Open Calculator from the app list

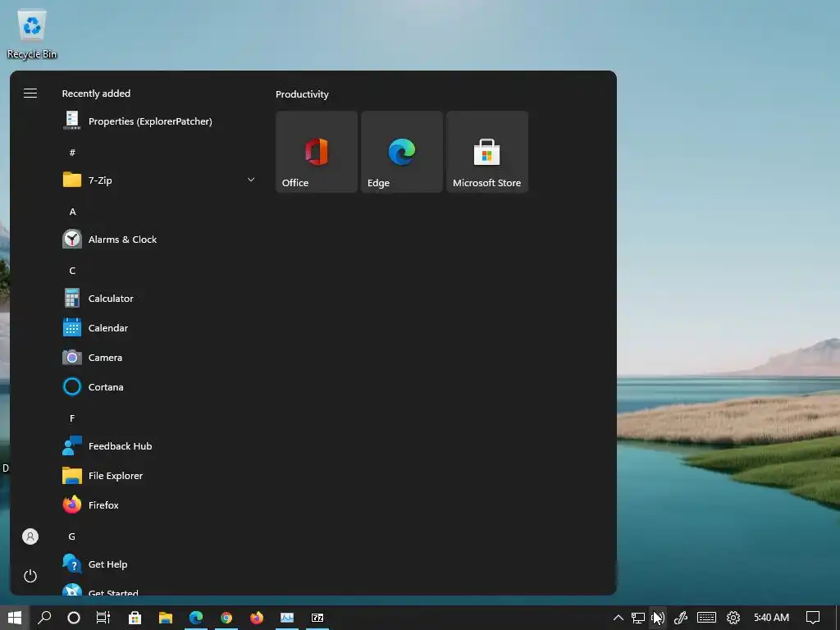coord(159,299)
